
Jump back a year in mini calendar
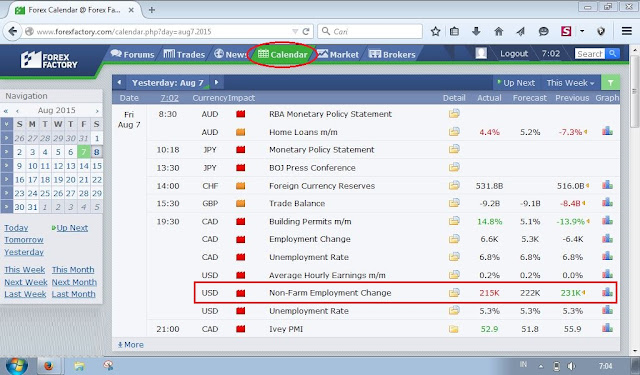pos(6,111)
